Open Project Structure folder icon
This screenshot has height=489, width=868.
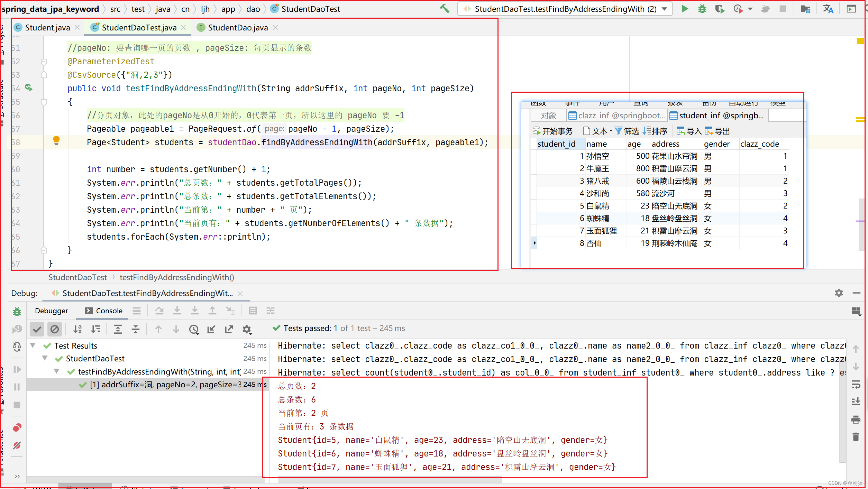(x=806, y=9)
